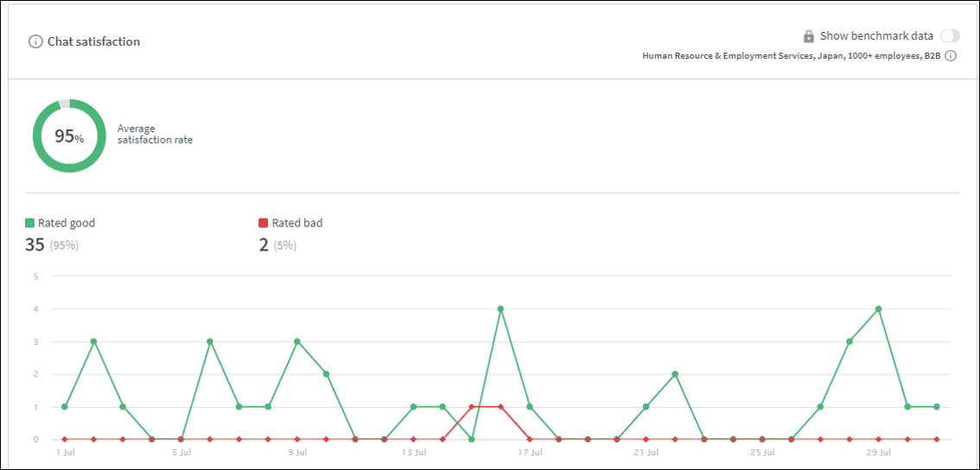
Task: Click the Show benchmark data label text
Action: (876, 36)
